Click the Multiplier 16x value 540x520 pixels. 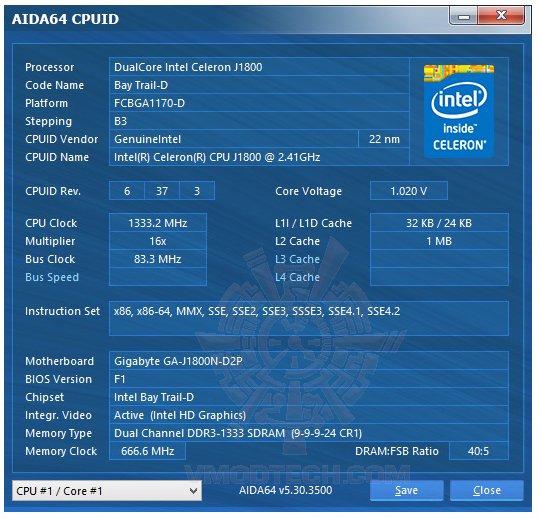(158, 242)
